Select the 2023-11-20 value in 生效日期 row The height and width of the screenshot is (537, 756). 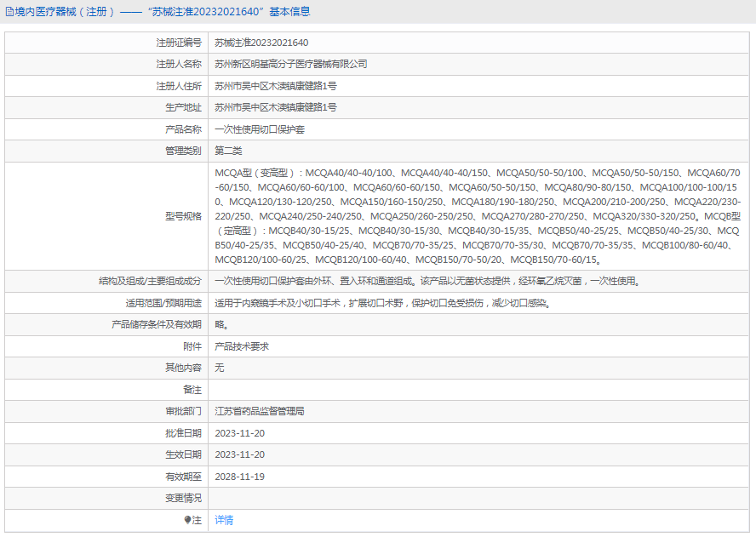239,454
